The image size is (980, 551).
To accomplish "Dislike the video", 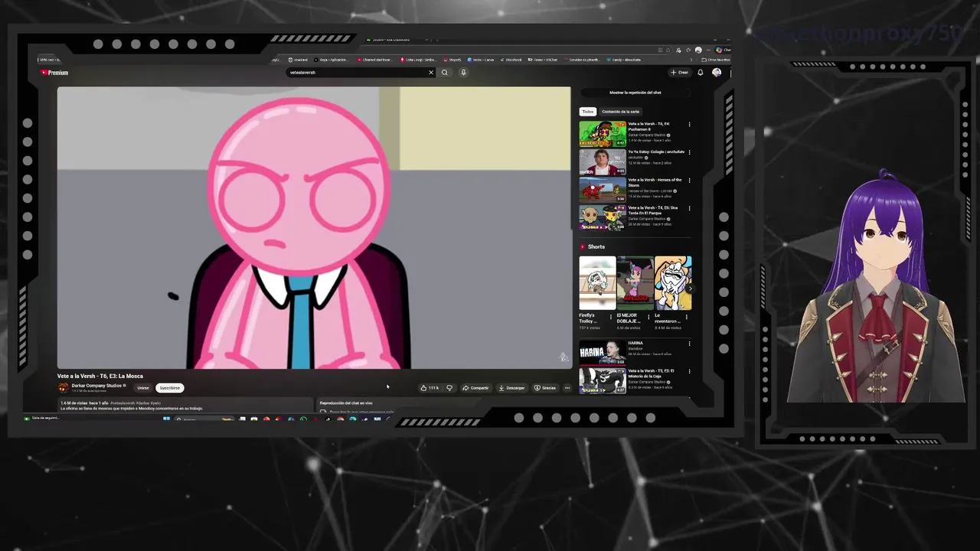I will tap(449, 388).
